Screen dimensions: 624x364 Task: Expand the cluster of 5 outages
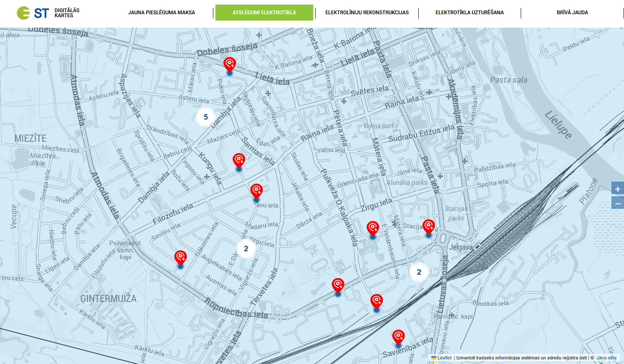206,117
